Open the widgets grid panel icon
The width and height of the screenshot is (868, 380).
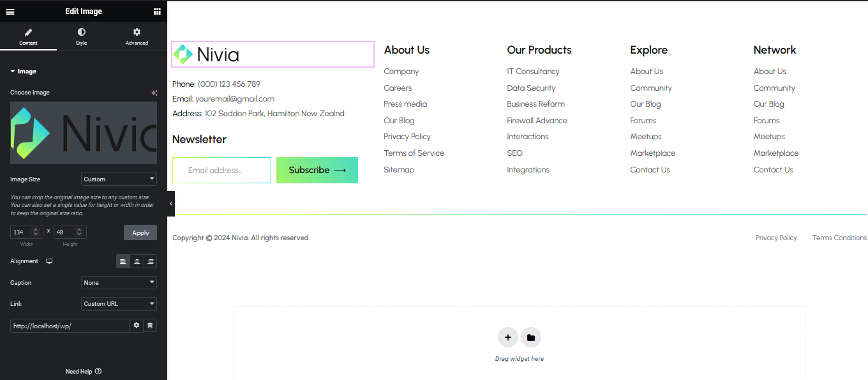point(157,11)
